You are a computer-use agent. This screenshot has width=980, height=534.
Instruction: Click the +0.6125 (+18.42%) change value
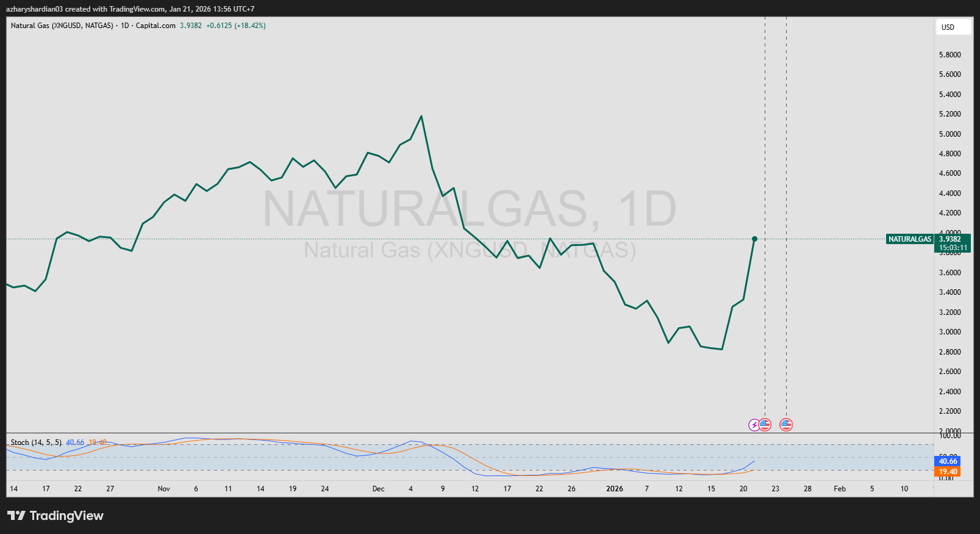click(x=235, y=26)
